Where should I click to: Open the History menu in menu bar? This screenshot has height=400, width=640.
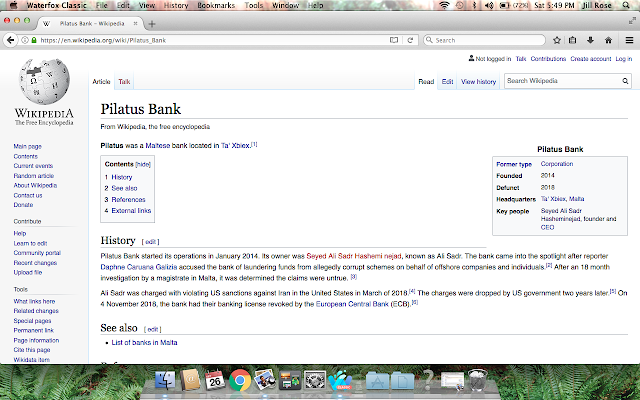coord(176,5)
